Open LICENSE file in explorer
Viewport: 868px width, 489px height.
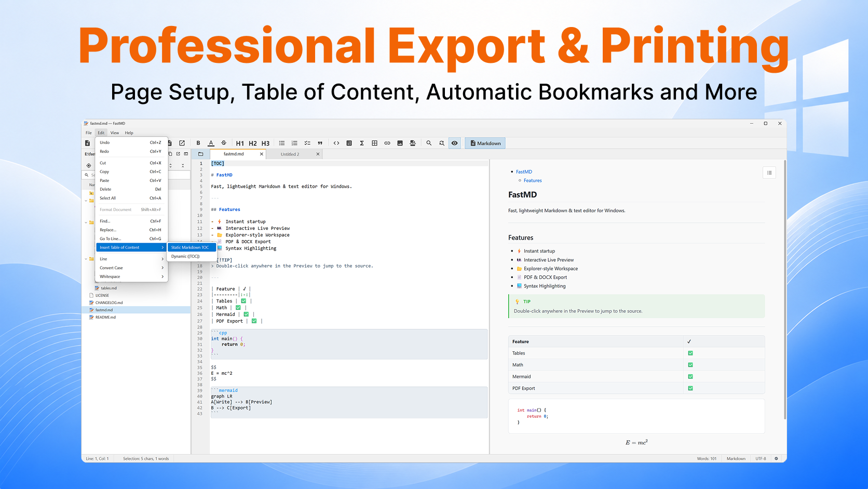[x=102, y=295]
